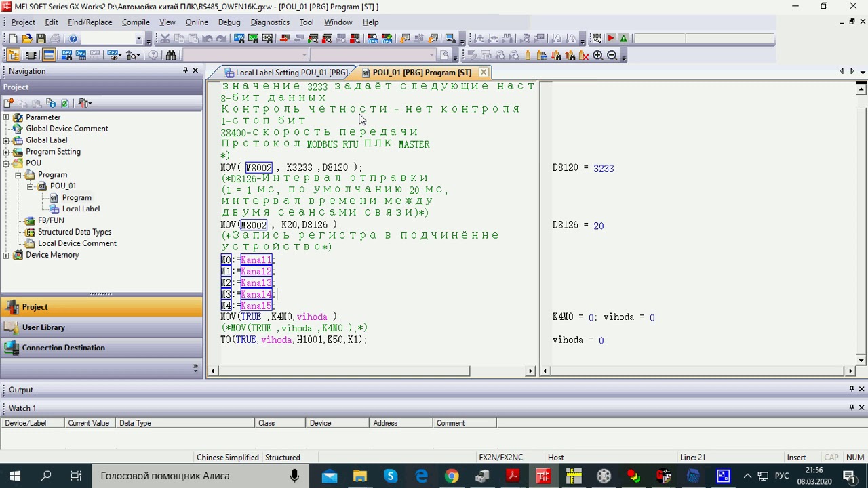
Task: Click the new data icon in Project toolbar
Action: pyautogui.click(x=9, y=103)
